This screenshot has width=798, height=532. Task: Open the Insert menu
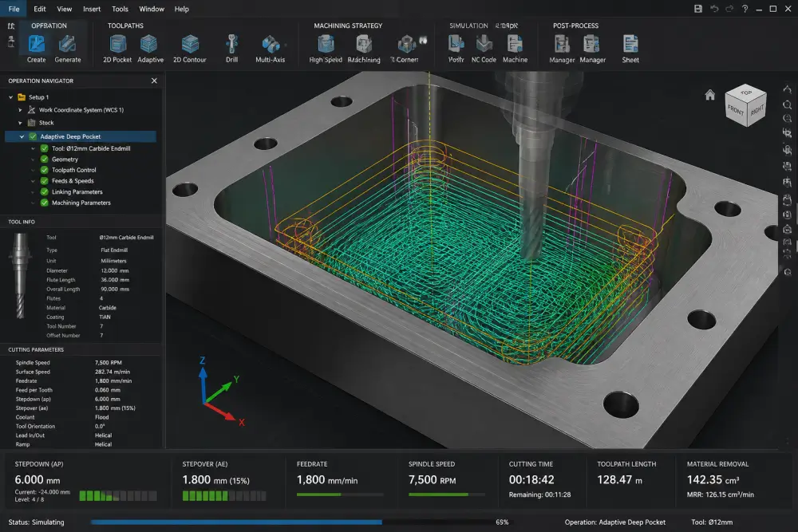(92, 9)
